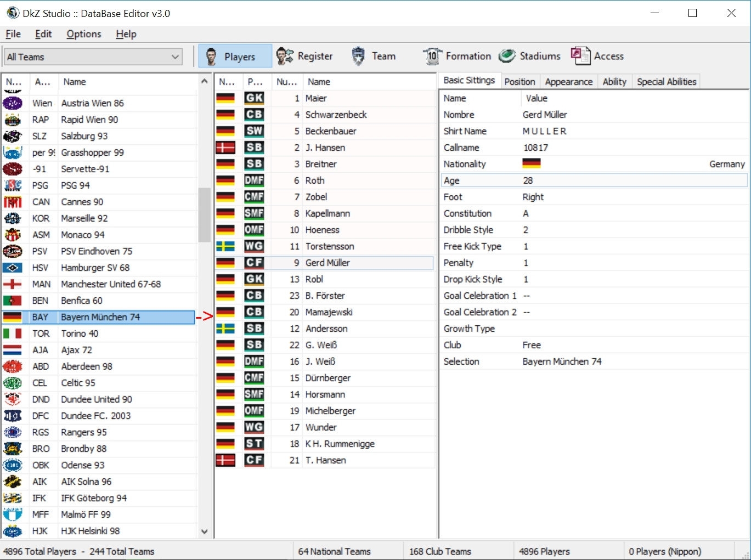Screen dimensions: 751x560
Task: Select player Dürnberger
Action: pos(324,378)
